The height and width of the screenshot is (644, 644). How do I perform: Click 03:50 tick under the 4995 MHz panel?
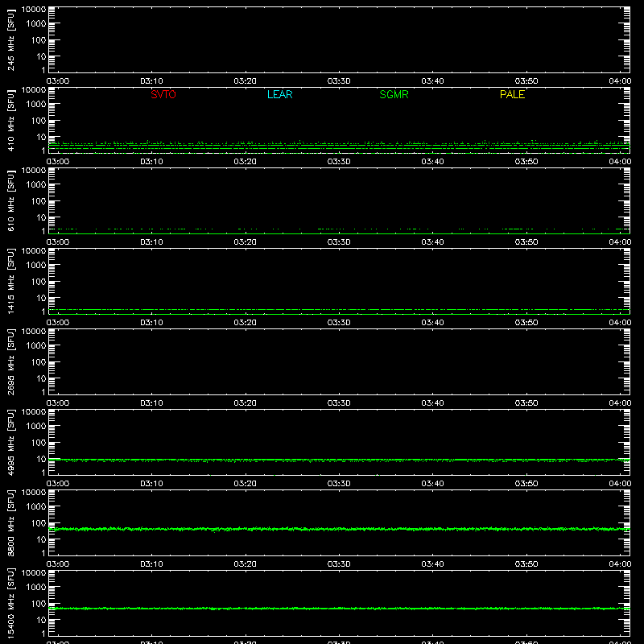point(526,484)
